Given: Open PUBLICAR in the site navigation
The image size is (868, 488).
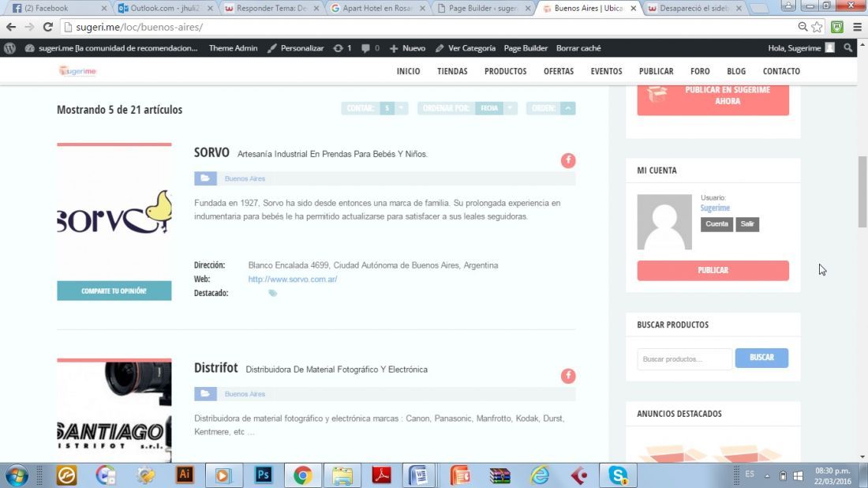Looking at the screenshot, I should [656, 71].
